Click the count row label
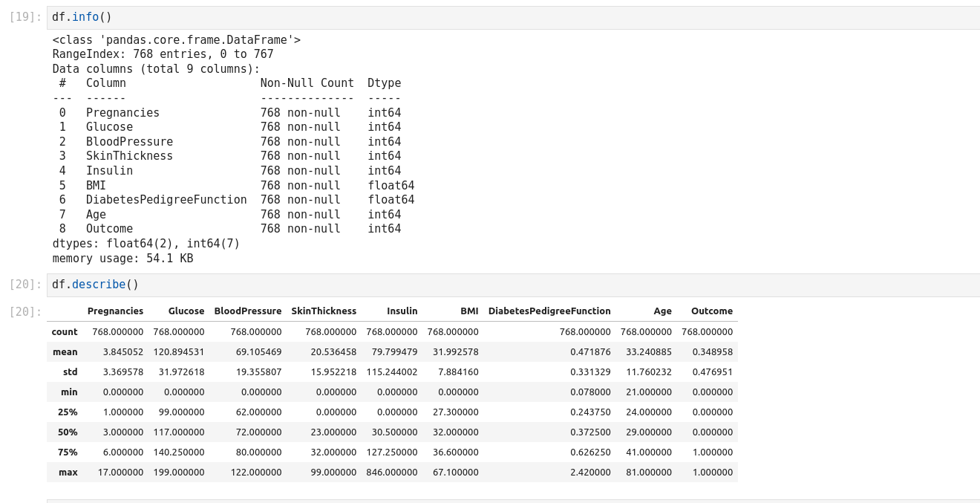The height and width of the screenshot is (503, 980). (65, 332)
